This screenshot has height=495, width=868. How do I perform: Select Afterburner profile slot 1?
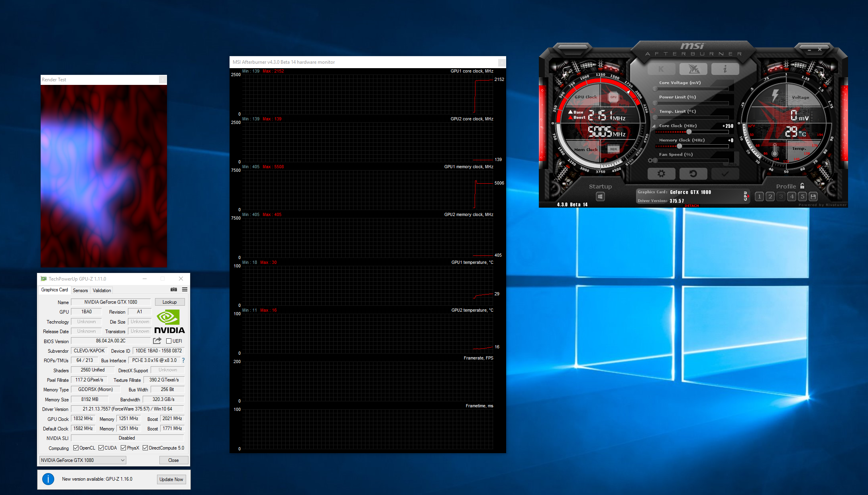(x=759, y=196)
